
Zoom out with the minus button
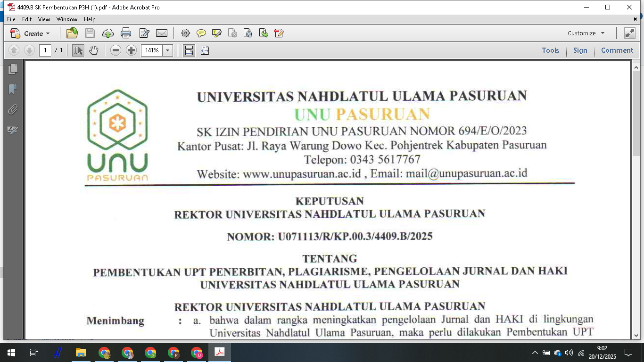click(x=116, y=50)
